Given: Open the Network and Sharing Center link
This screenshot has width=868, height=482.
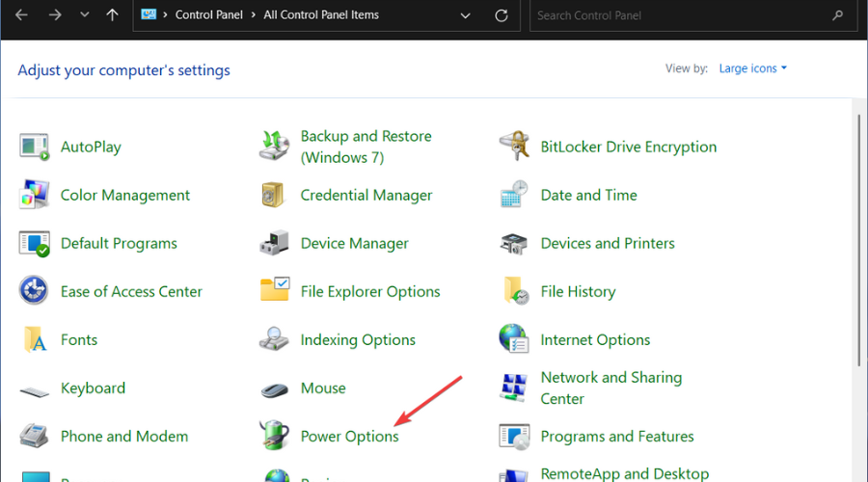Looking at the screenshot, I should [x=611, y=388].
